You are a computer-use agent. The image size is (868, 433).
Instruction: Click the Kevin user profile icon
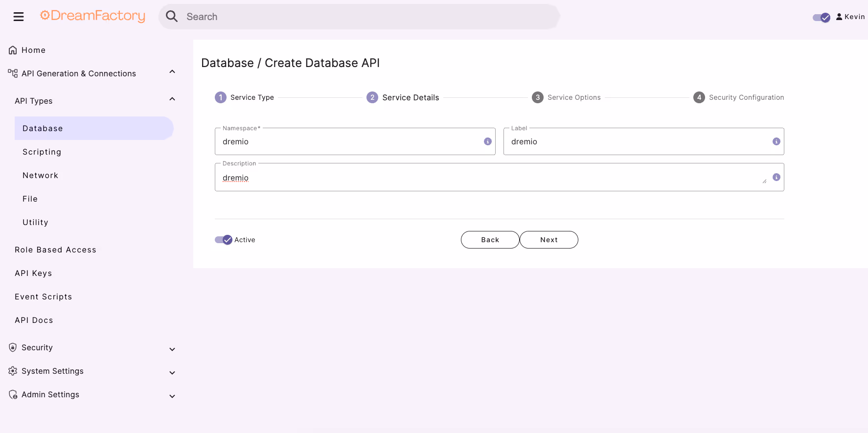pos(839,17)
